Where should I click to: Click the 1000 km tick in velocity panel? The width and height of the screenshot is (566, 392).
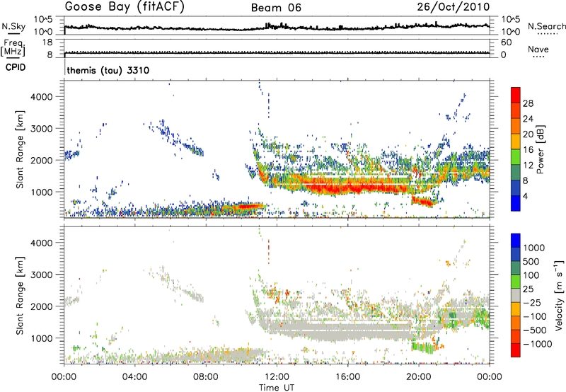[x=42, y=338]
